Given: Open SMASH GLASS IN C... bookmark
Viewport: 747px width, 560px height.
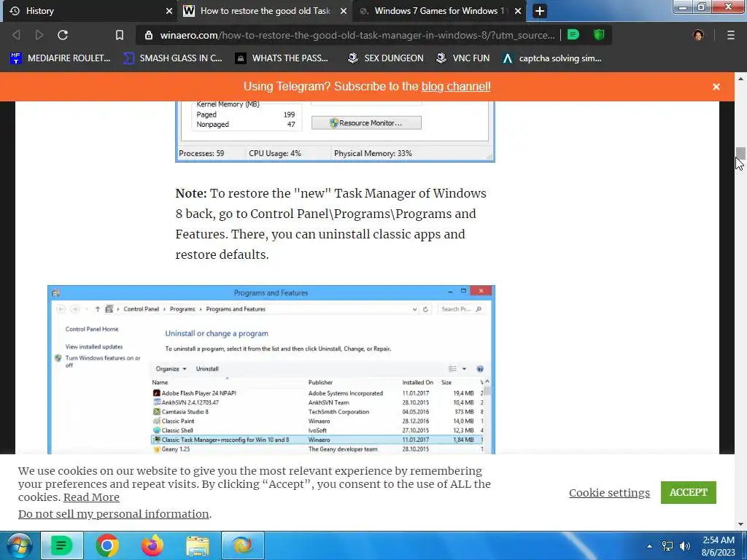Looking at the screenshot, I should coord(173,58).
